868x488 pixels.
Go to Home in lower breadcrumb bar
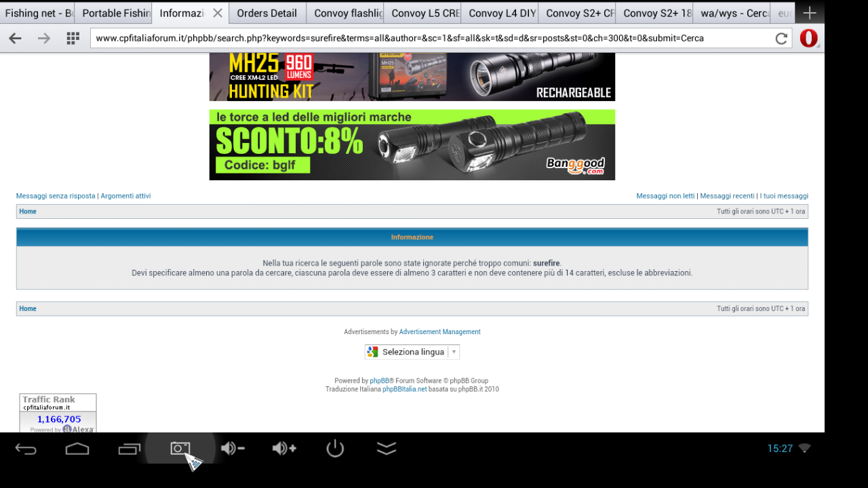[28, 308]
